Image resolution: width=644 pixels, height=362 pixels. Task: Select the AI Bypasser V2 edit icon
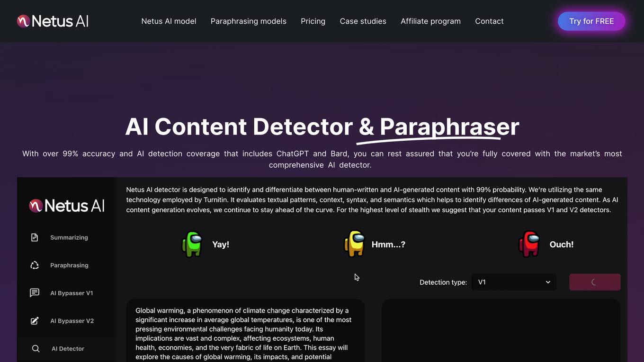tap(35, 321)
